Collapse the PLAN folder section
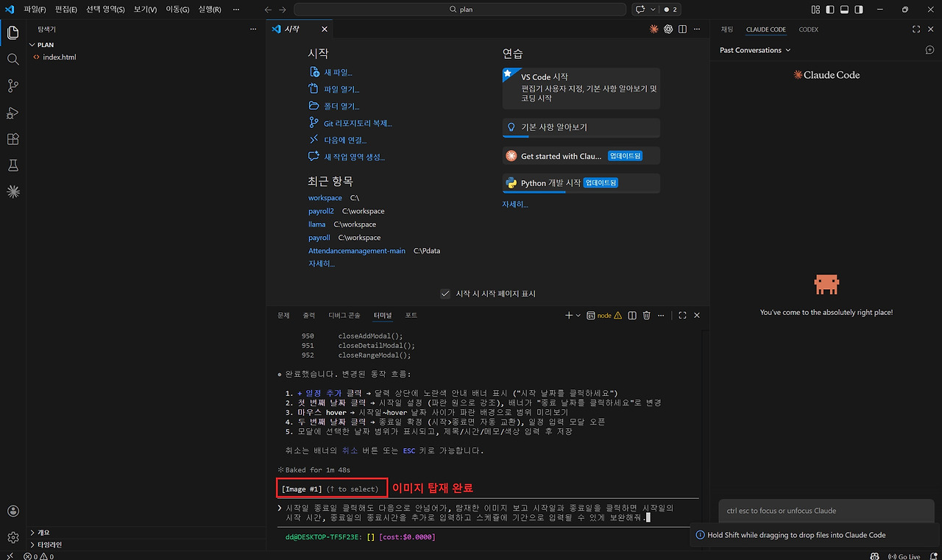This screenshot has width=942, height=560. pyautogui.click(x=46, y=44)
